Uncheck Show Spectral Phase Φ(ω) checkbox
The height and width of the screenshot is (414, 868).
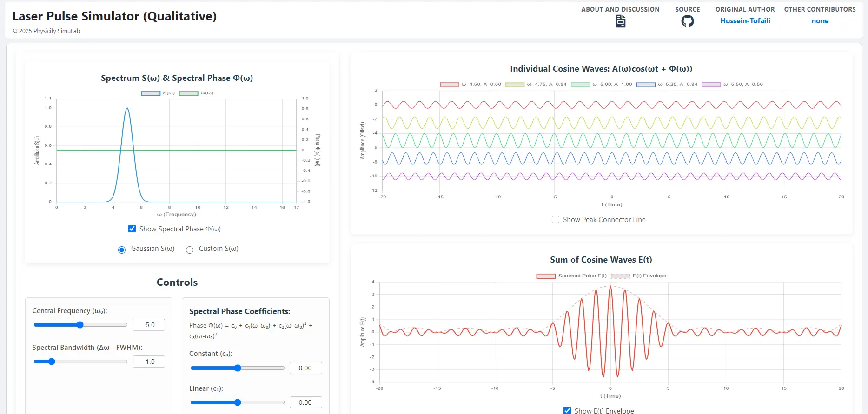click(x=132, y=229)
